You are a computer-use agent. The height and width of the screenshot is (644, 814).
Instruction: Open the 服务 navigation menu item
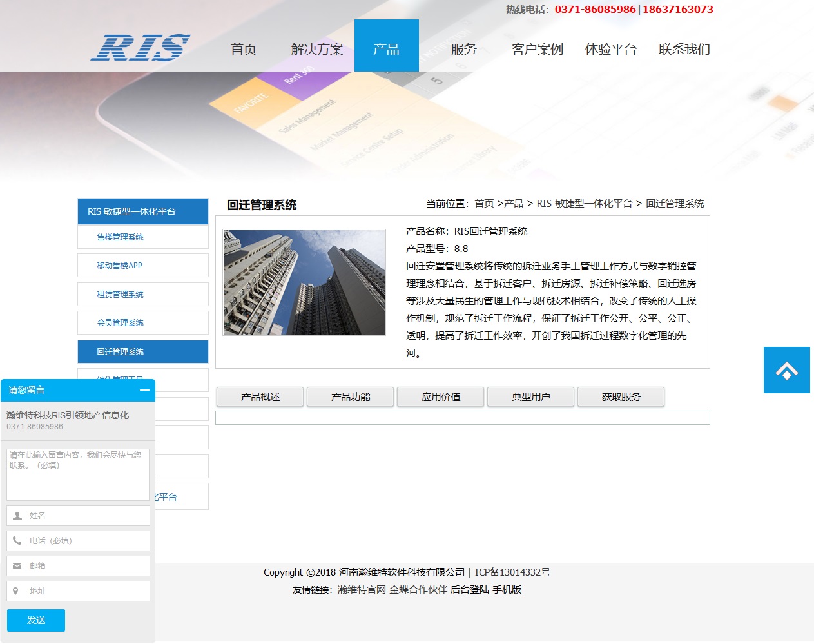tap(463, 49)
